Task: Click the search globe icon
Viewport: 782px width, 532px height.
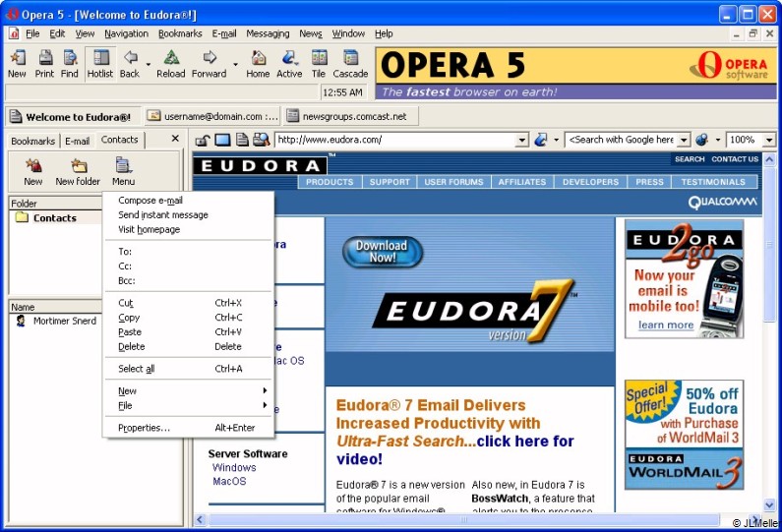Action: (702, 140)
